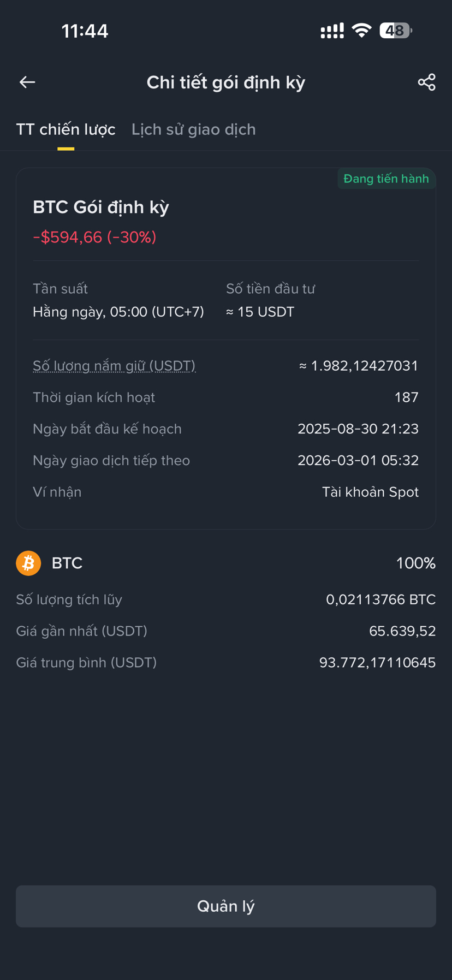Tap the share icon

click(x=426, y=82)
